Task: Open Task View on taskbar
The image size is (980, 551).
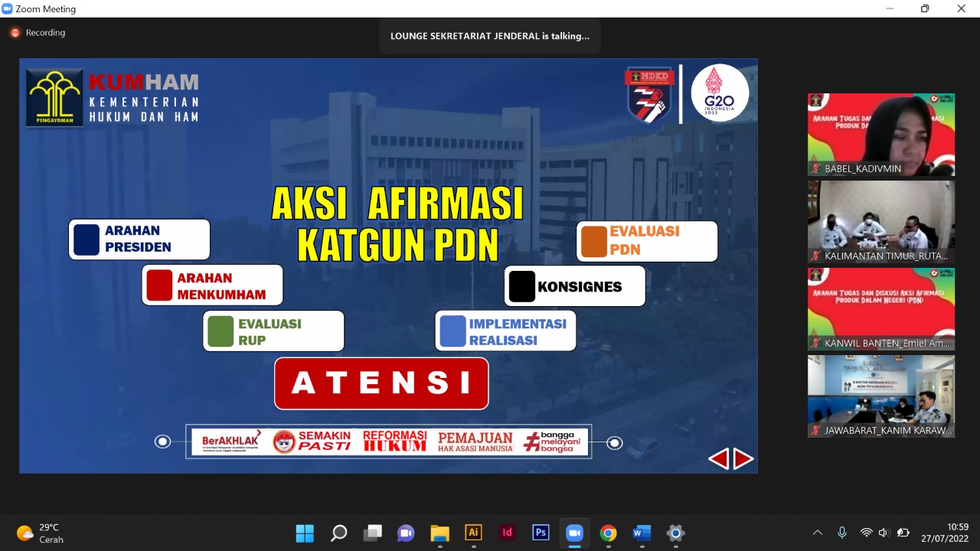Action: 372,533
